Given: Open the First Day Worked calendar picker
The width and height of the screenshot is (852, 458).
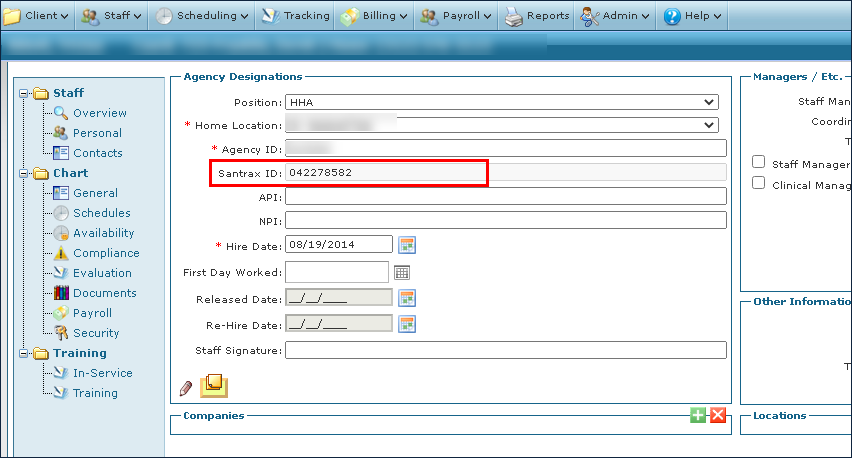Looking at the screenshot, I should pos(402,272).
